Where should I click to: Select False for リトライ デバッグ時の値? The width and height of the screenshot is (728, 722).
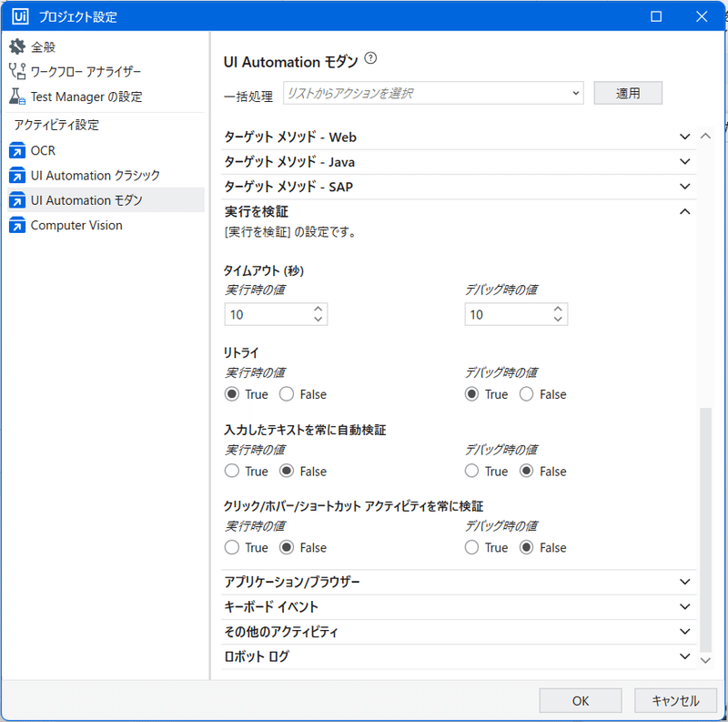point(527,394)
